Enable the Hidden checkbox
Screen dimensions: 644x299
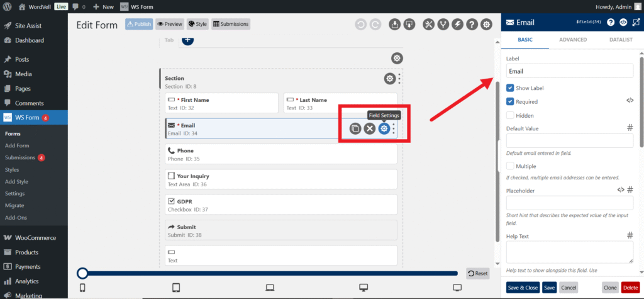pyautogui.click(x=511, y=115)
